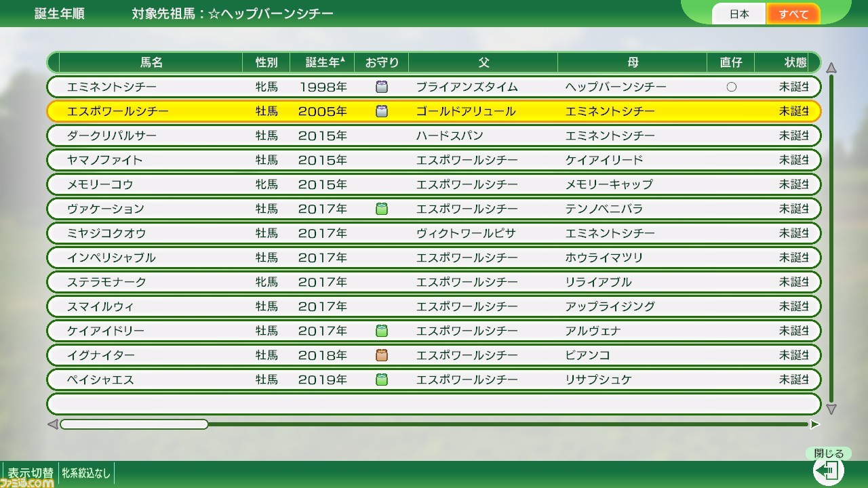Click dam ケイアイリード

click(604, 160)
